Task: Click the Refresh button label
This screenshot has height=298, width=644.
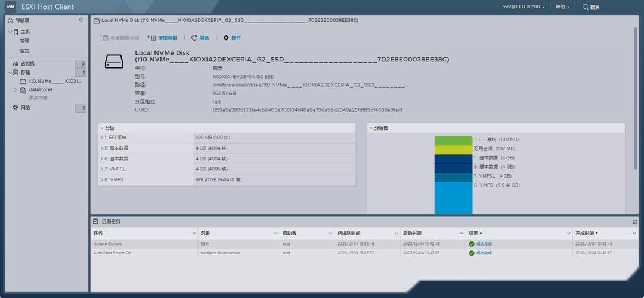Action: point(204,38)
